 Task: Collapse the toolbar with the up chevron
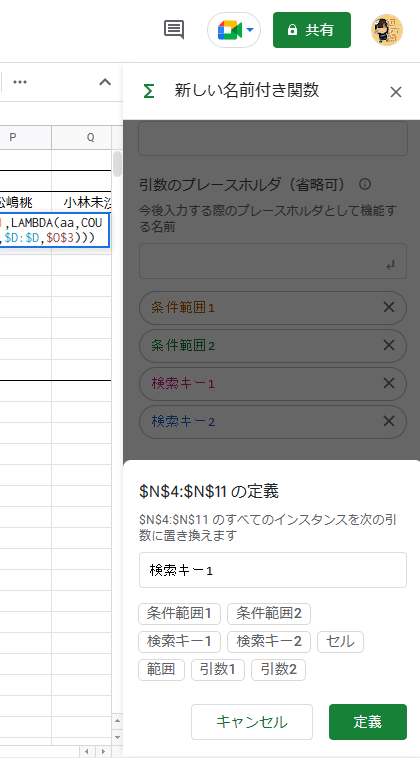point(105,82)
